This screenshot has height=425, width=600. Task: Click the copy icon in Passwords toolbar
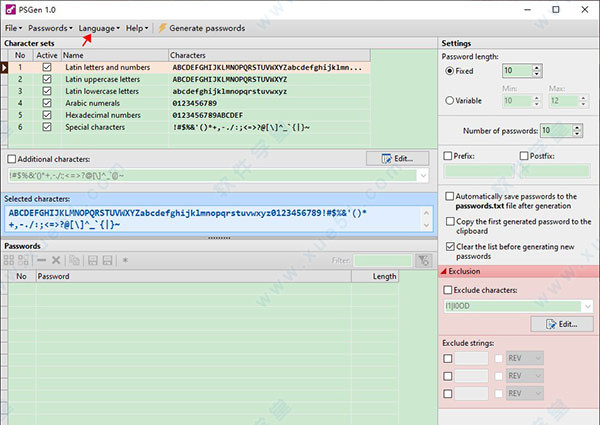(x=74, y=260)
